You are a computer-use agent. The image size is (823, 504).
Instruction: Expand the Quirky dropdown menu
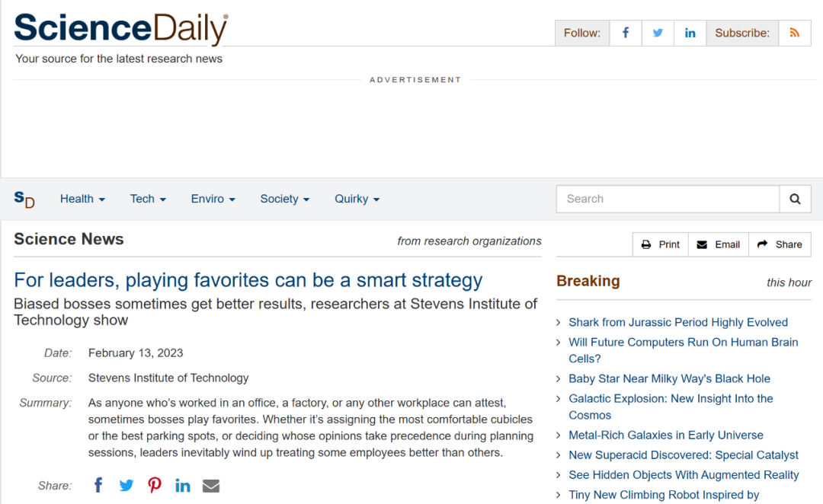[x=357, y=199]
